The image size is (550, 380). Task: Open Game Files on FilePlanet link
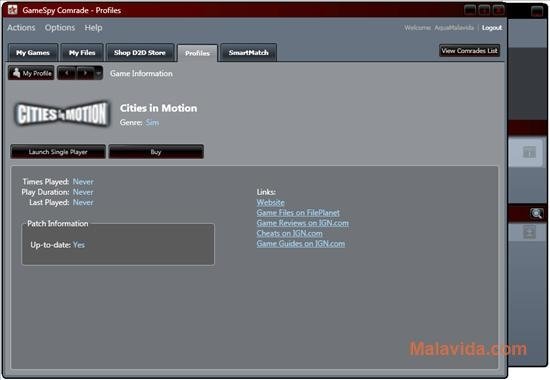(298, 213)
